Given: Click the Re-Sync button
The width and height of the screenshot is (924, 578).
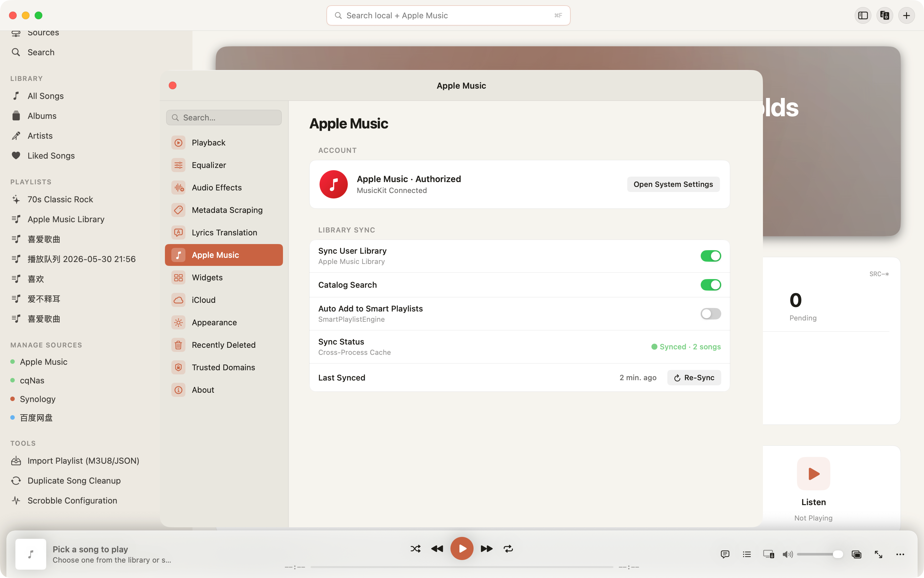Looking at the screenshot, I should pos(694,378).
